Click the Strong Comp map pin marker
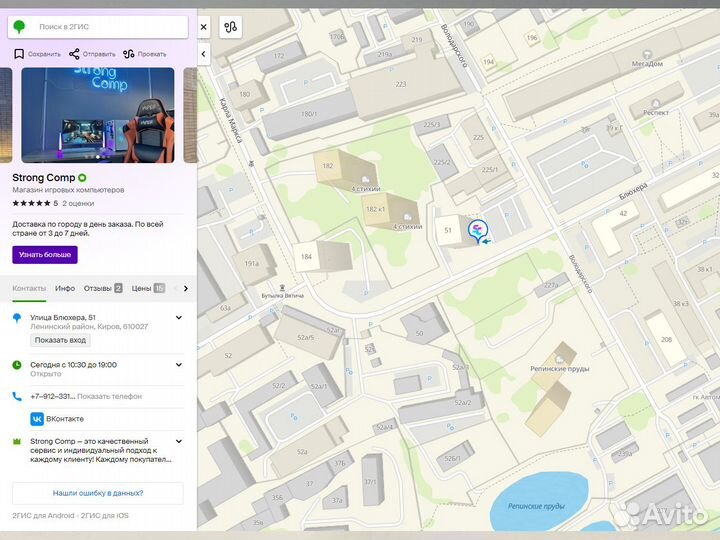This screenshot has height=540, width=720. coord(478,231)
